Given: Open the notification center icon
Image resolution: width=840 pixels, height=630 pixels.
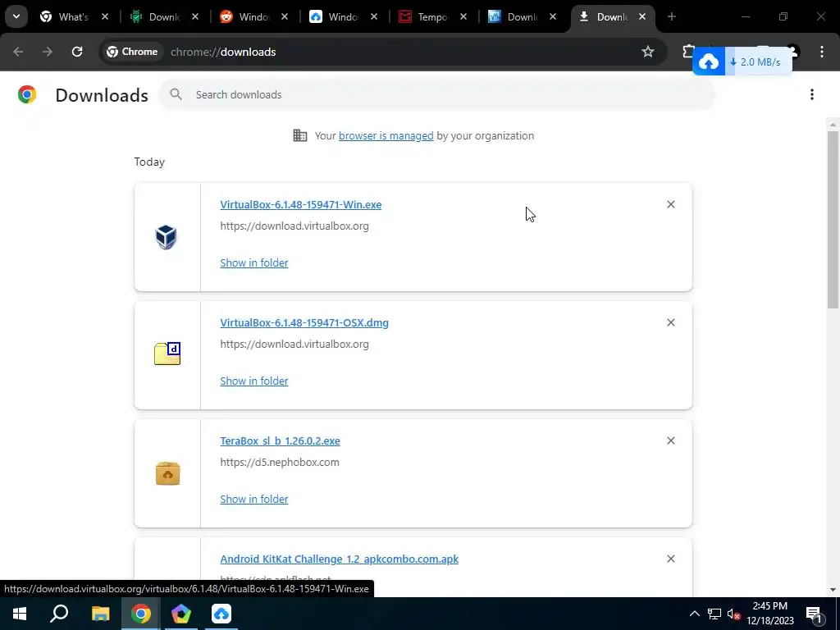Looking at the screenshot, I should [814, 614].
